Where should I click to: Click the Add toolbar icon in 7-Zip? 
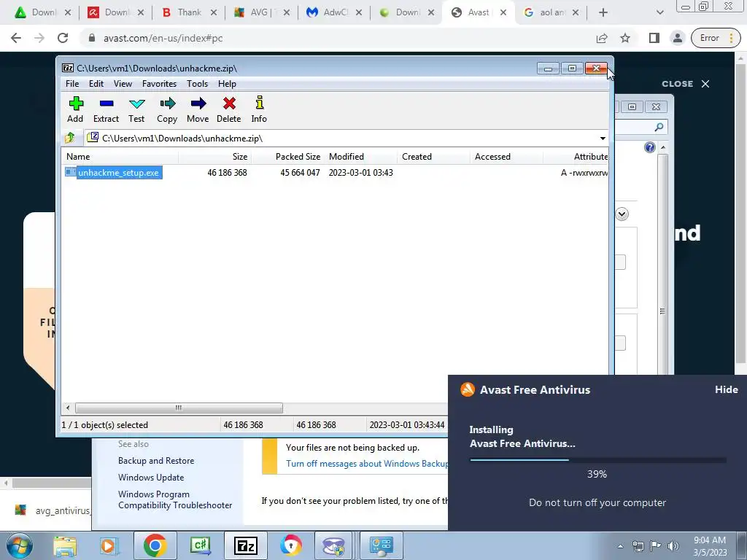[x=75, y=109]
